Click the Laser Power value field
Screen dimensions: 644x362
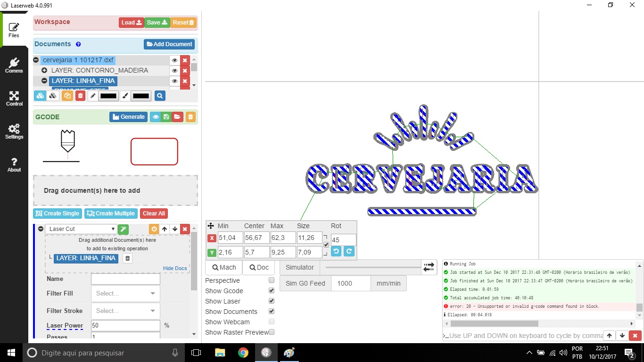pos(125,325)
